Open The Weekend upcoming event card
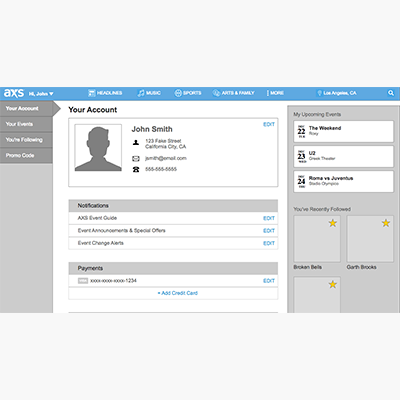 coord(343,131)
